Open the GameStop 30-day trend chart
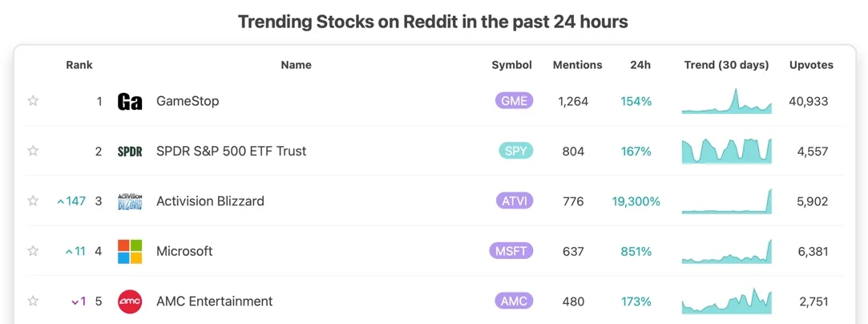The height and width of the screenshot is (324, 868). pos(726,101)
